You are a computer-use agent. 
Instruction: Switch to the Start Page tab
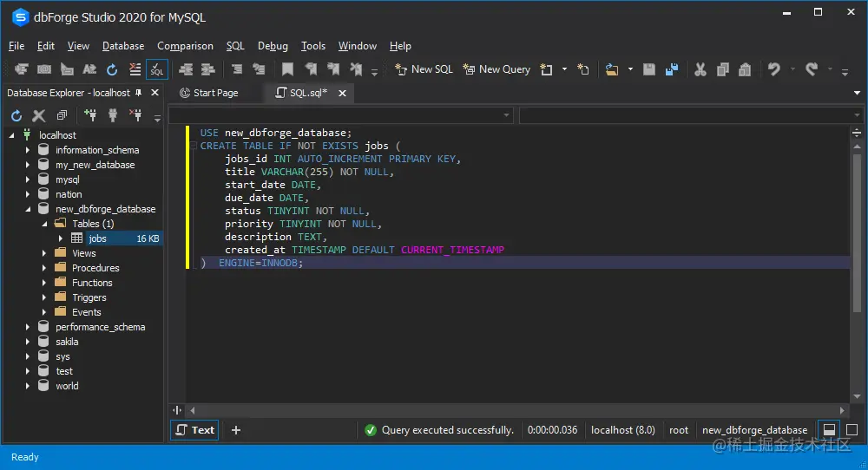pyautogui.click(x=208, y=93)
